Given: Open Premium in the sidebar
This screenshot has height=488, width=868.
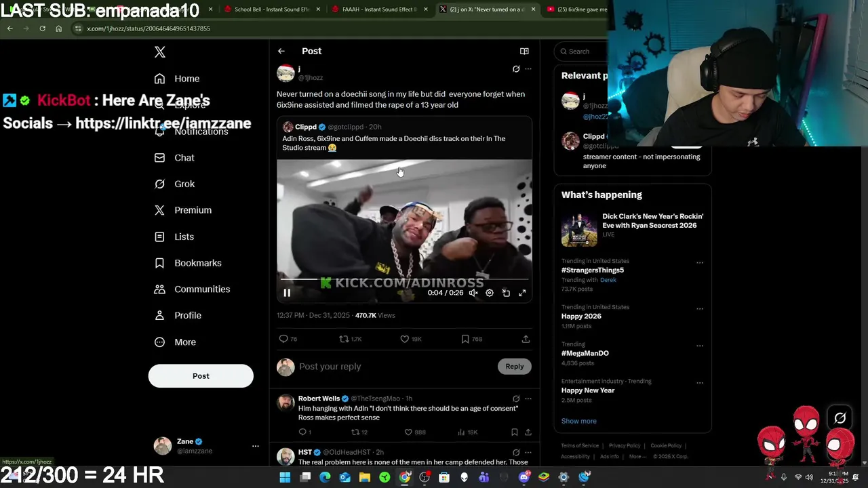Looking at the screenshot, I should 183,210.
